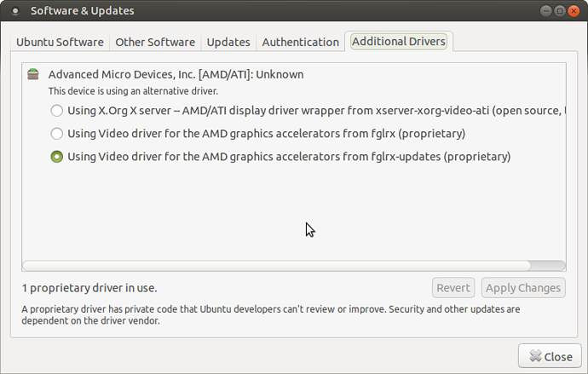This screenshot has width=588, height=374.
Task: Click the window menu icon in title bar
Action: click(x=15, y=11)
